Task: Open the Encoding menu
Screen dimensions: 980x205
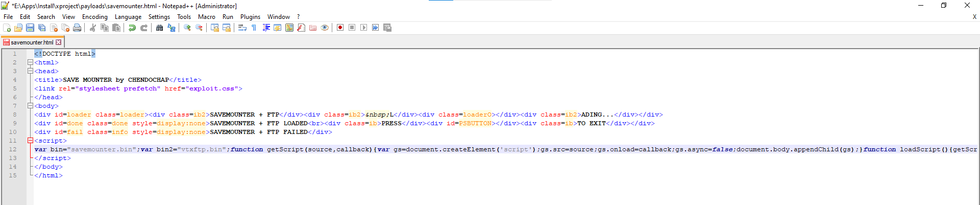Action: (95, 17)
